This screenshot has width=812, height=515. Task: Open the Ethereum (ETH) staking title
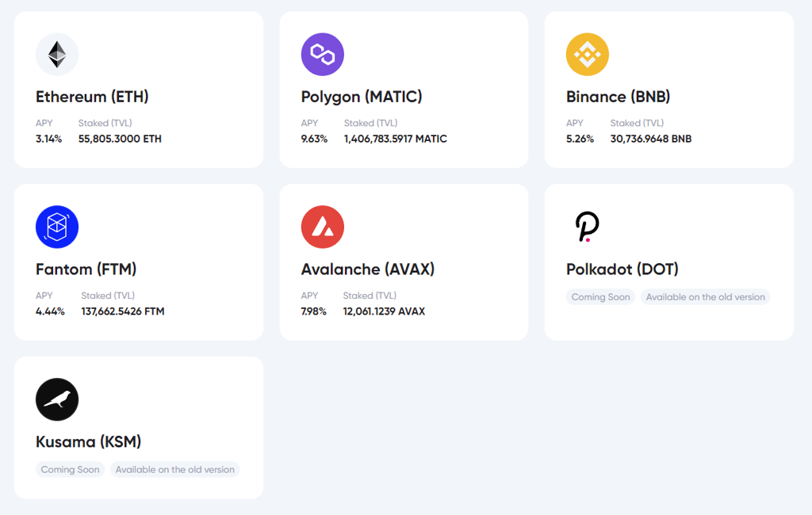tap(92, 97)
